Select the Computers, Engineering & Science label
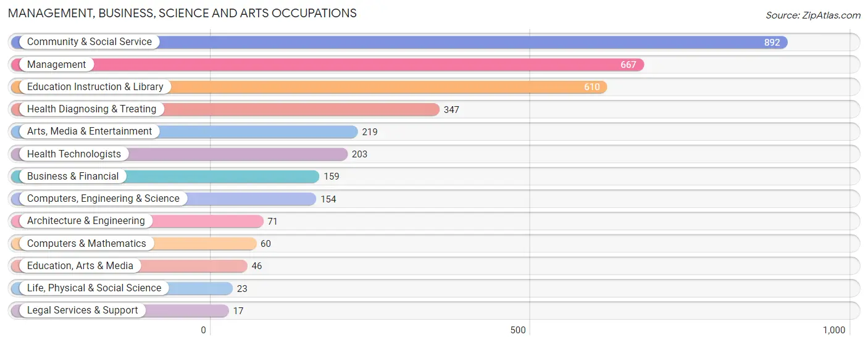The image size is (868, 345). click(103, 199)
